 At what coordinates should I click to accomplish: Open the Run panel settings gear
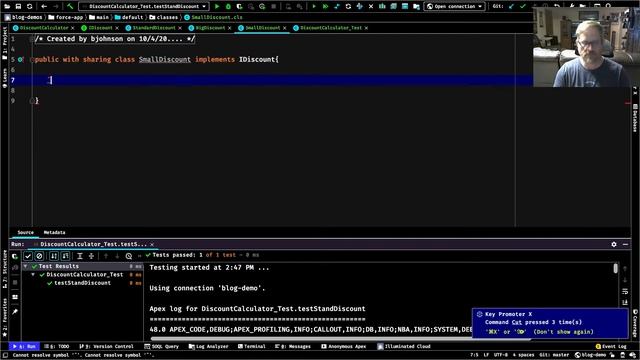click(x=614, y=244)
